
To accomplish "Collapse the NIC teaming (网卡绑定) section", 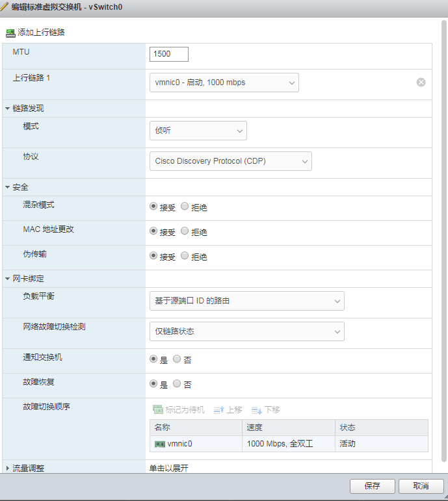I will (x=7, y=279).
